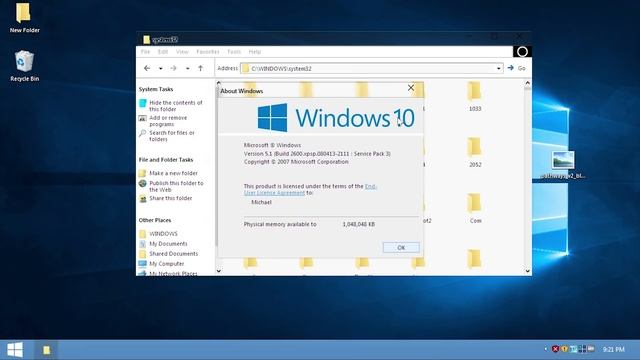640x360 pixels.
Task: Collapse the Other Places section header
Action: point(155,220)
